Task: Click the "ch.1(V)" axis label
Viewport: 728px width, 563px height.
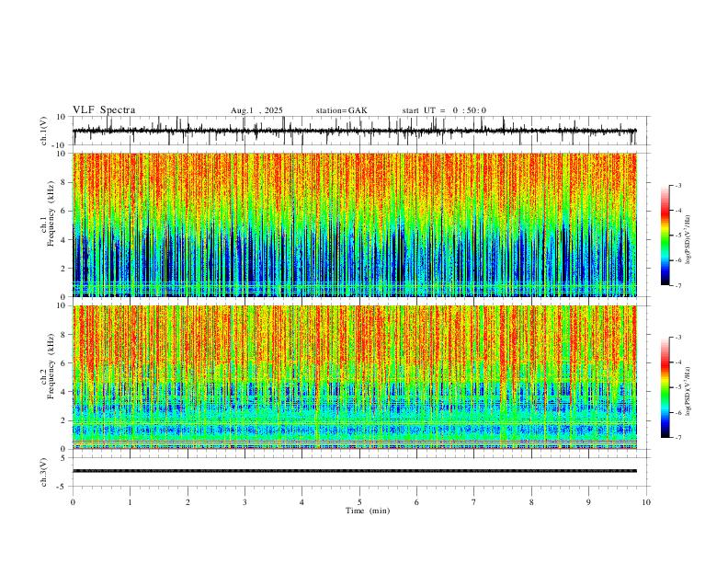Action: point(44,131)
